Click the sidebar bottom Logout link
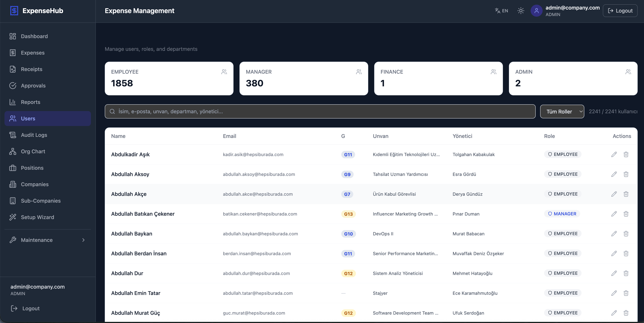The width and height of the screenshot is (644, 323). click(25, 308)
